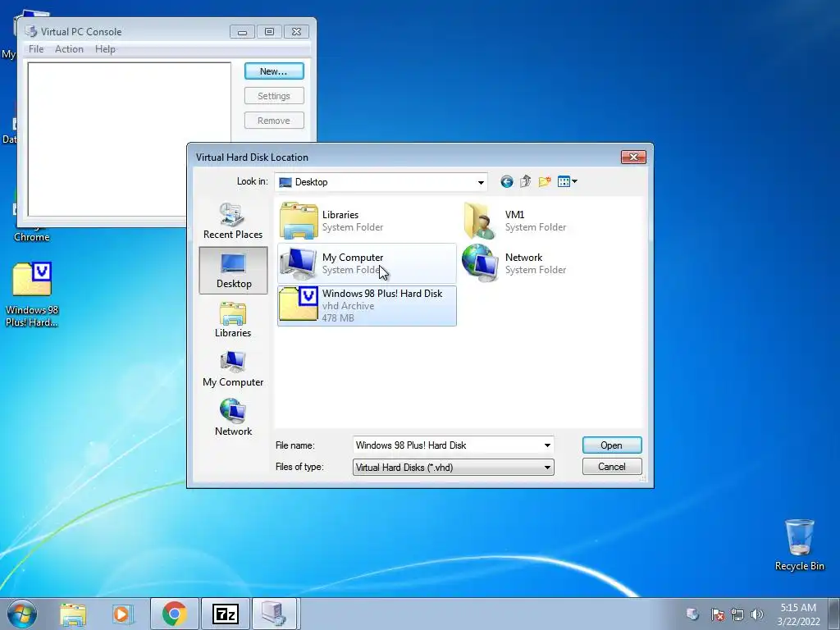Open 7-Zip from the taskbar
Screen dimensions: 840x630
225,614
